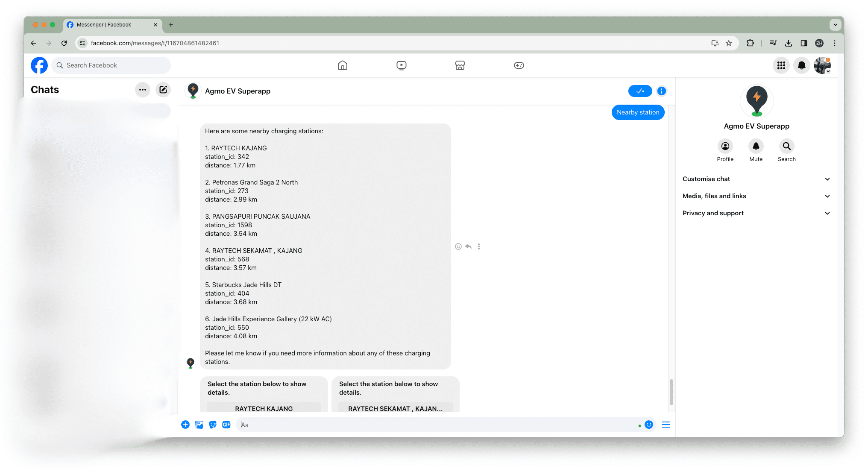The image size is (868, 469).
Task: Open more options for the stations message
Action: (479, 246)
